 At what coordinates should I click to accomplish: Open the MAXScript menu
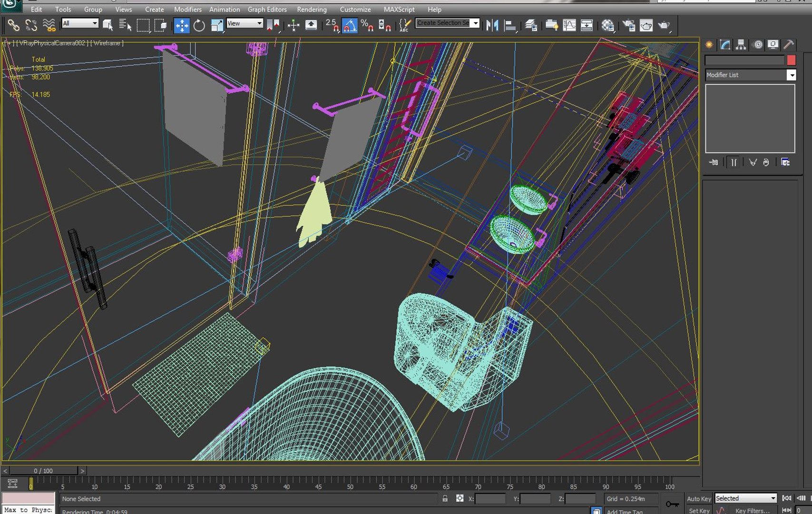[399, 9]
